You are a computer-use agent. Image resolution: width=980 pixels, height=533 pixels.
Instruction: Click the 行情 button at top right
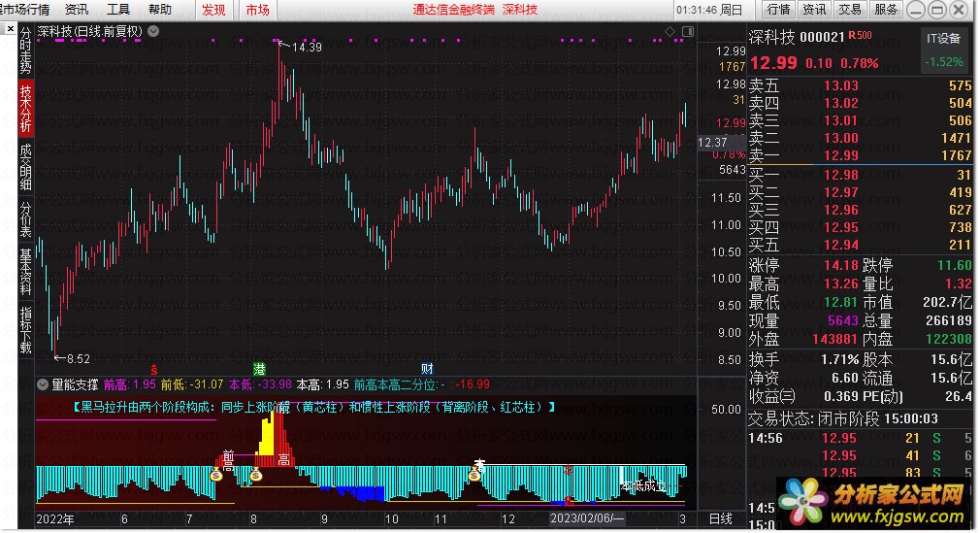click(x=778, y=10)
